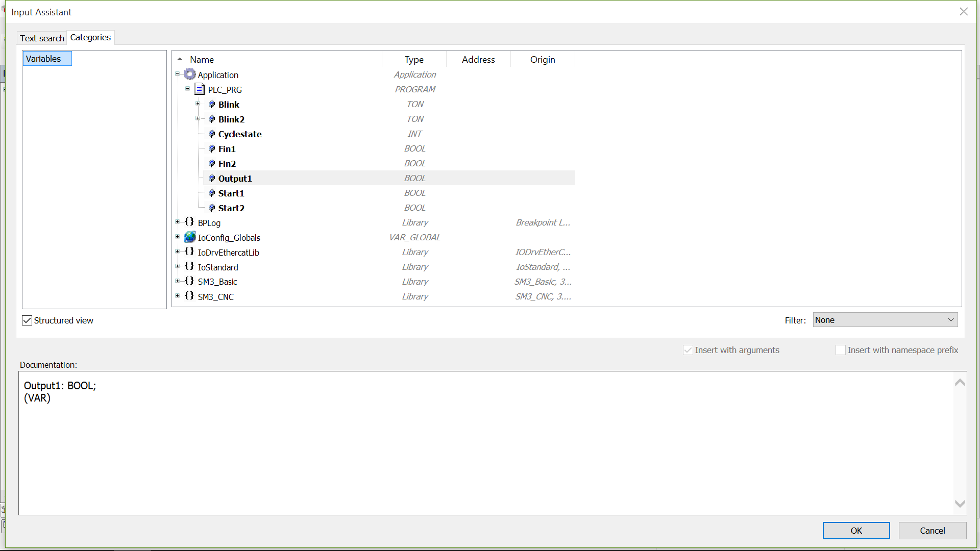Open the Filter dropdown
Image resolution: width=980 pixels, height=551 pixels.
click(950, 320)
